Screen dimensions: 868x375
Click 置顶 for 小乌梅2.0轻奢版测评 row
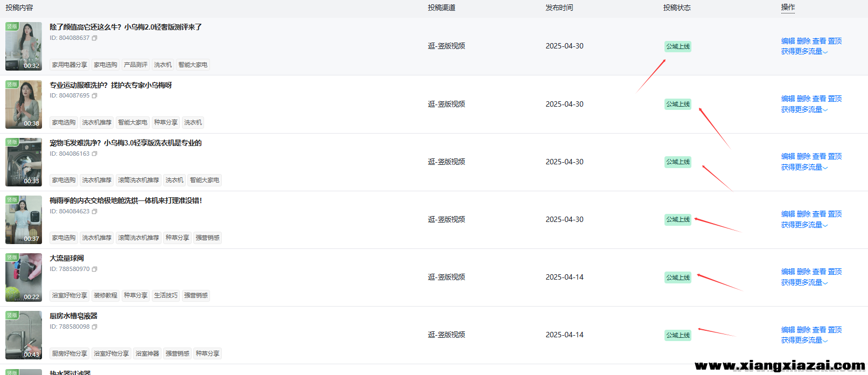click(x=835, y=41)
